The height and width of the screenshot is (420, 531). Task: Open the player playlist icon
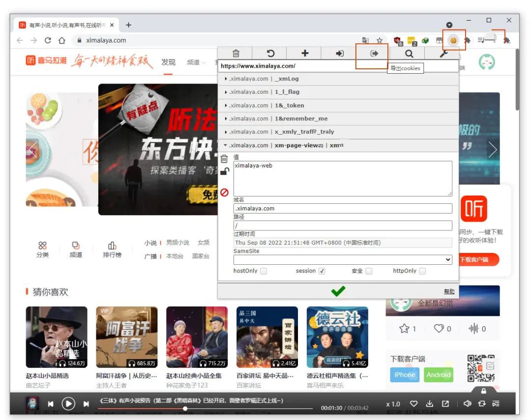click(x=496, y=403)
